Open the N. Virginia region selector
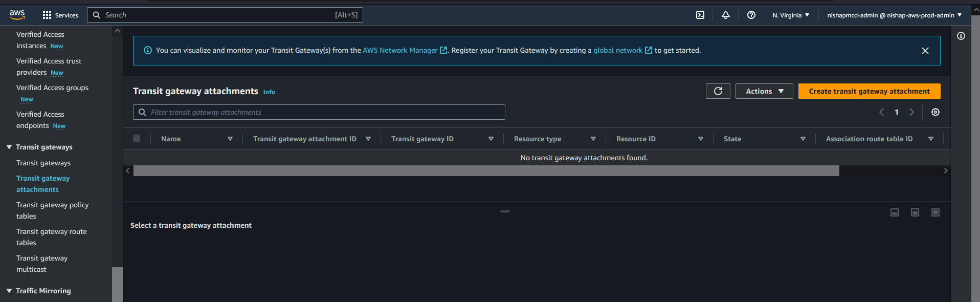 click(x=790, y=15)
